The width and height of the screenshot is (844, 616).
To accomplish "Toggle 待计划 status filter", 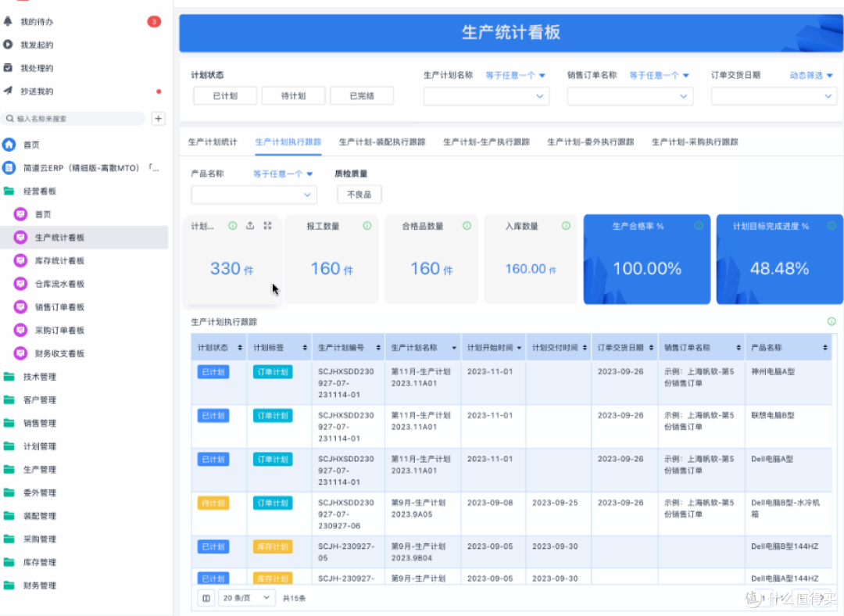I will pos(293,96).
